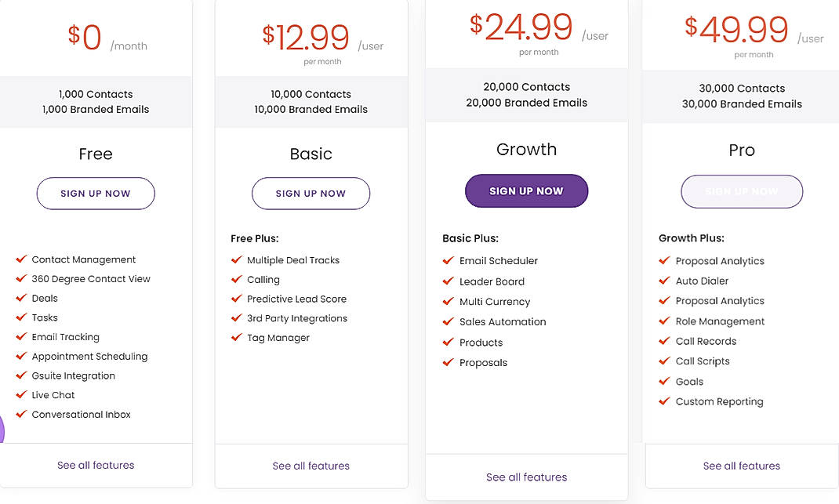This screenshot has height=504, width=839.
Task: Open See all features for the Free plan
Action: coord(95,465)
